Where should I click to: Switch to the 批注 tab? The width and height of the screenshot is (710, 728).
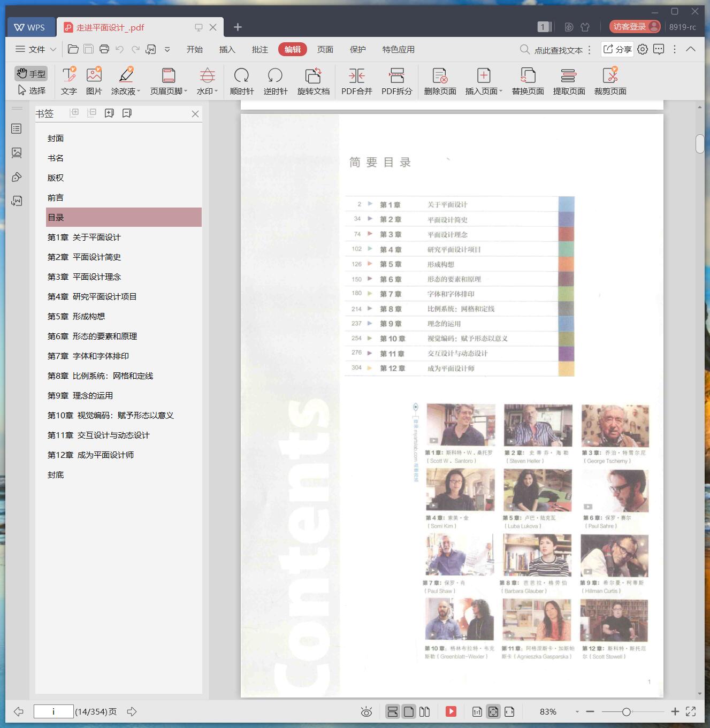pos(260,49)
